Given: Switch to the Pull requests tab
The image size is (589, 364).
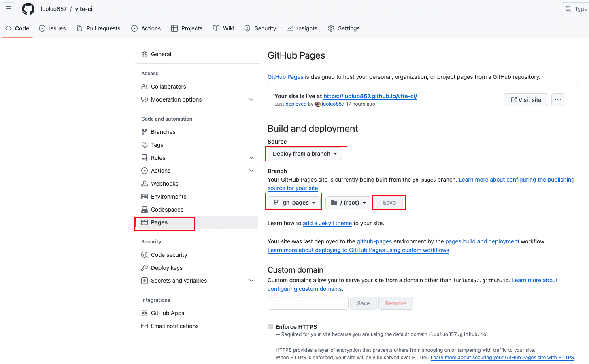Looking at the screenshot, I should (98, 28).
